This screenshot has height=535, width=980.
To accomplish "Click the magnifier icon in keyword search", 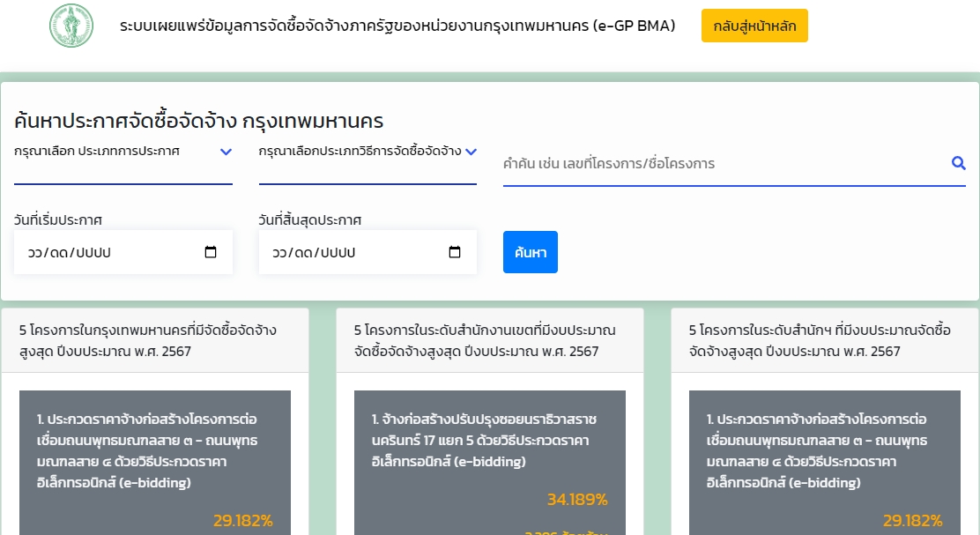I will point(958,163).
